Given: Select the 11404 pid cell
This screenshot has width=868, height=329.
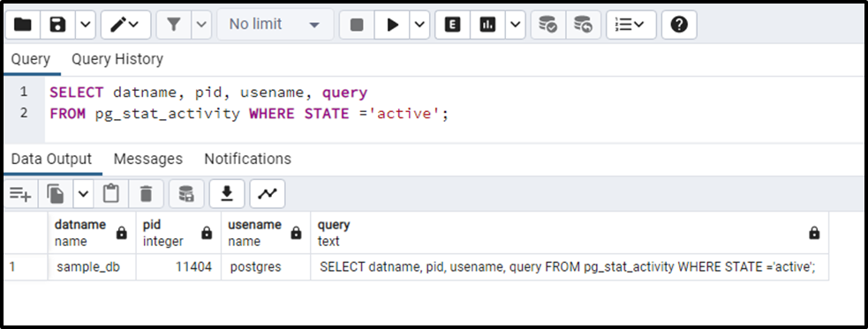Looking at the screenshot, I should coord(178,267).
